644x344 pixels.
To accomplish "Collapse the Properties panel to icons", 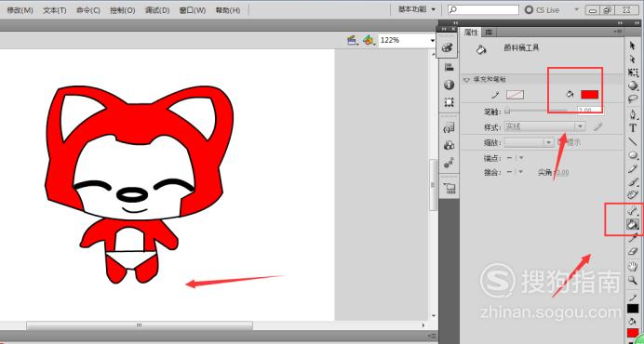I will pos(620,23).
